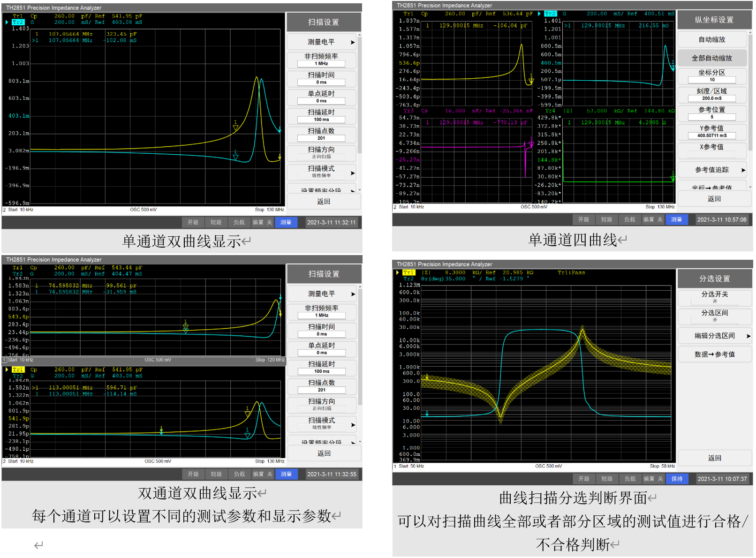The image size is (756, 558).
Task: Click the 保持 (Hold) status icon
Action: (x=677, y=479)
